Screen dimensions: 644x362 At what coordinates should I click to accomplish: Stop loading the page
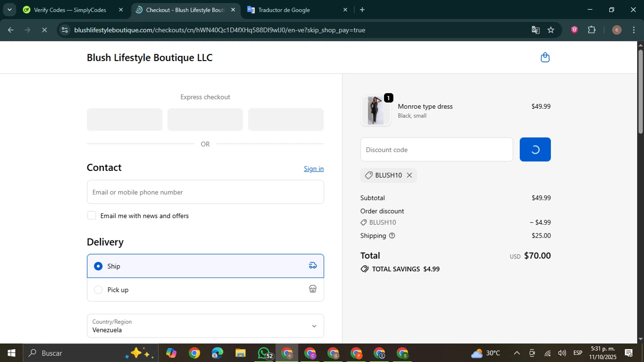[x=44, y=30]
